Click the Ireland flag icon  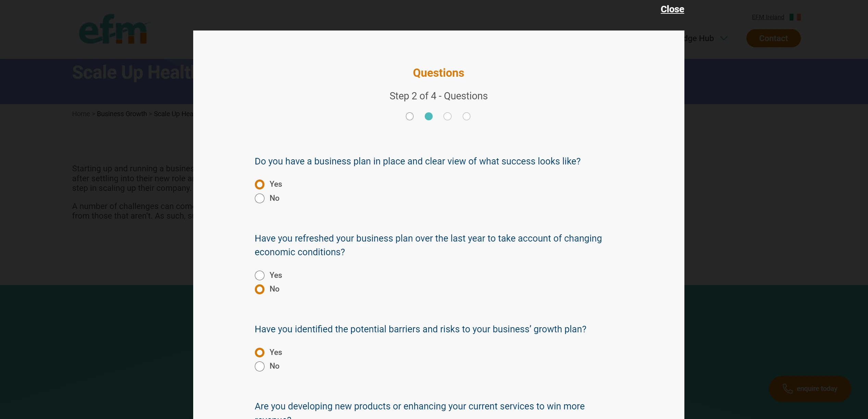[x=795, y=17]
